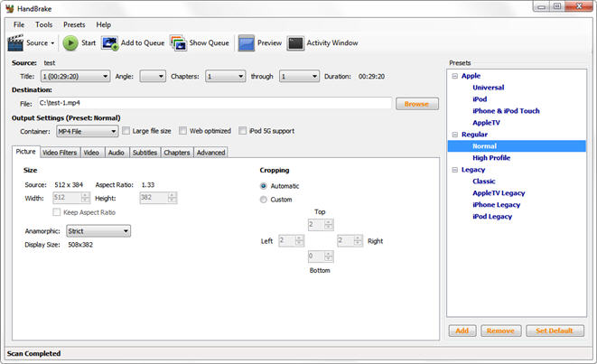Click the HandBrake app icon in title bar
This screenshot has height=364, width=597.
(9, 7)
